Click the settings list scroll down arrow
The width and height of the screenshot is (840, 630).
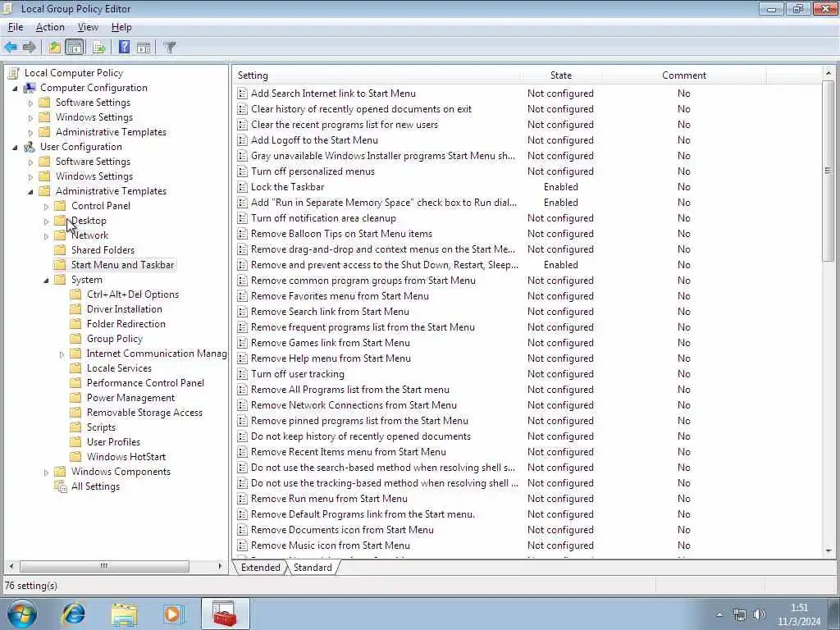tap(829, 550)
